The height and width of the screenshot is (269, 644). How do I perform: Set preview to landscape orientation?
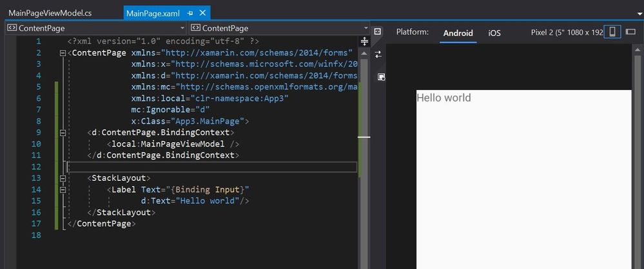(630, 32)
